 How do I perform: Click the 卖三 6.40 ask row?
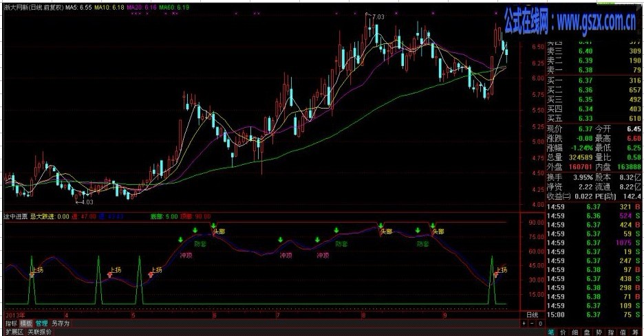[594, 52]
